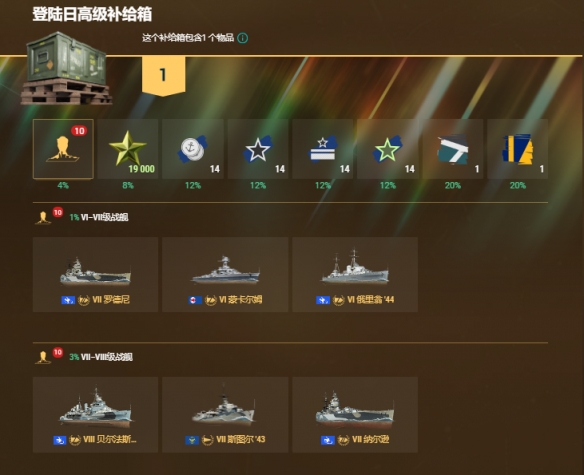Open the VI 蒙卡尔姆 ship card
Screen dimensions: 584x475
coord(225,275)
